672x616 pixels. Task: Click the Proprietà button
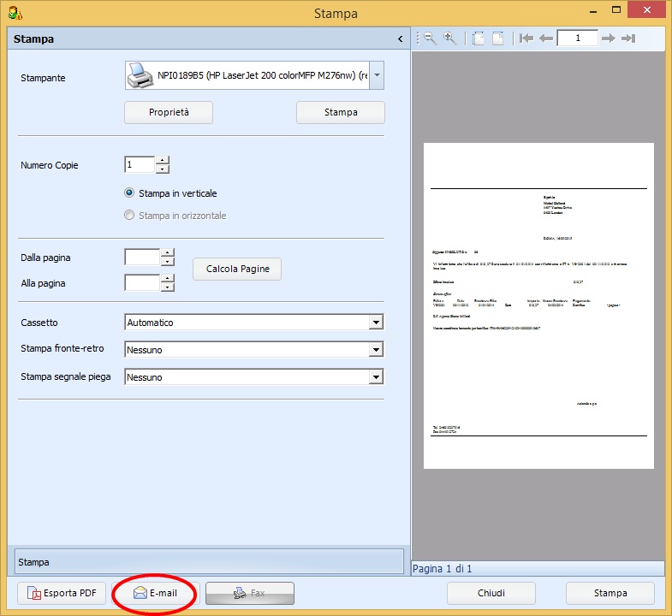pos(169,112)
